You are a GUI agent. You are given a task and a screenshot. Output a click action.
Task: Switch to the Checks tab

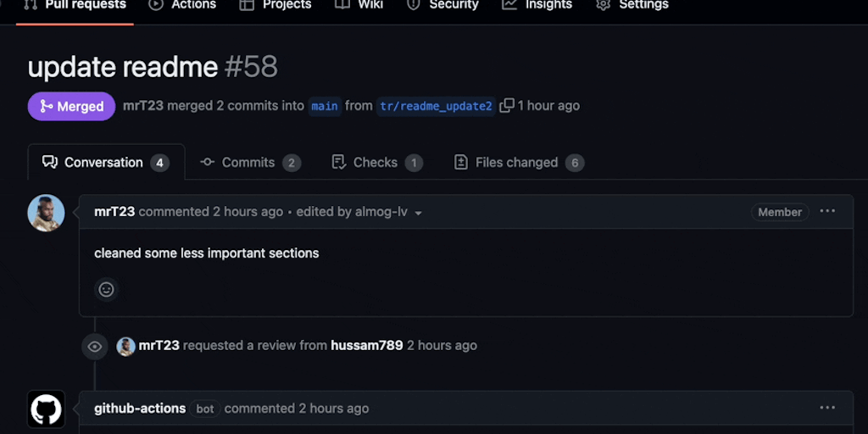click(376, 163)
